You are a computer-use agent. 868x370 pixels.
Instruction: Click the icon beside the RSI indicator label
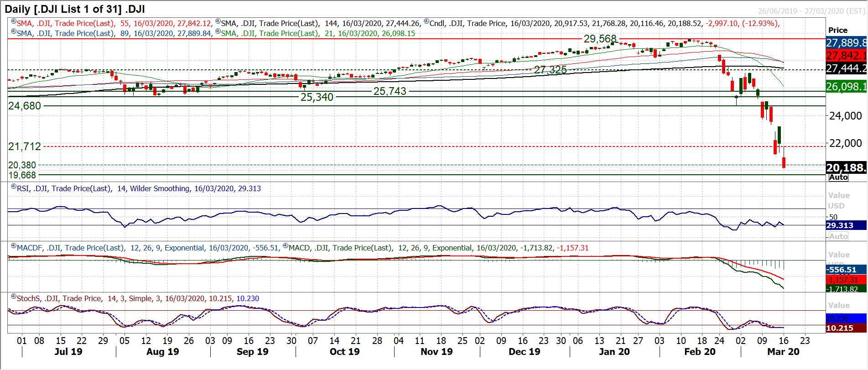point(14,187)
